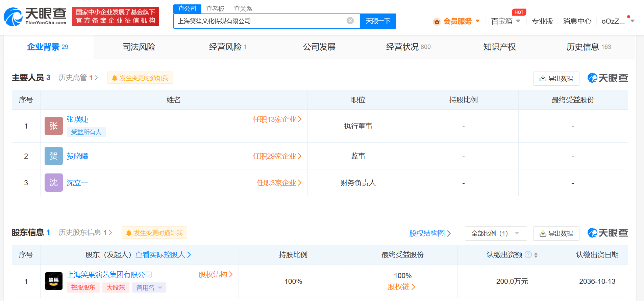This screenshot has width=644, height=301.
Task: Click the 执行董事 position cell
Action: coord(358,126)
